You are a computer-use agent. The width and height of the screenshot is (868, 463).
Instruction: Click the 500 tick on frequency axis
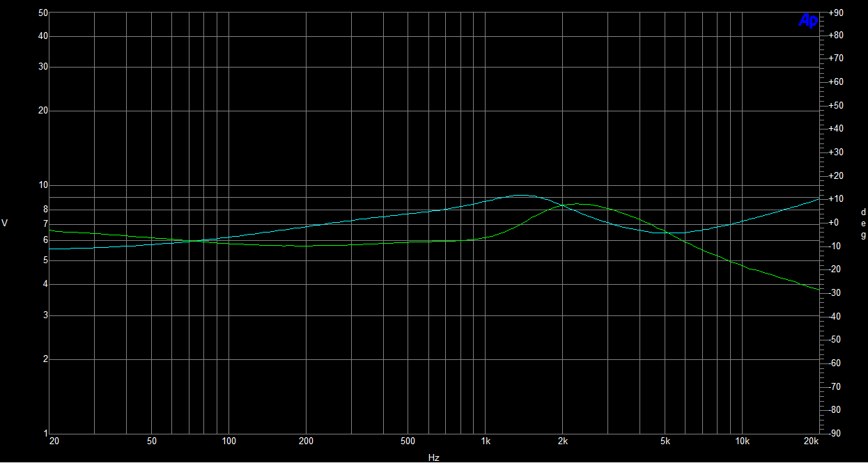[x=408, y=441]
